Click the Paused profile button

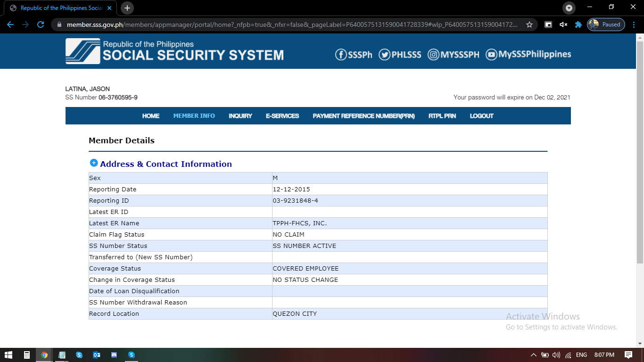click(x=606, y=25)
